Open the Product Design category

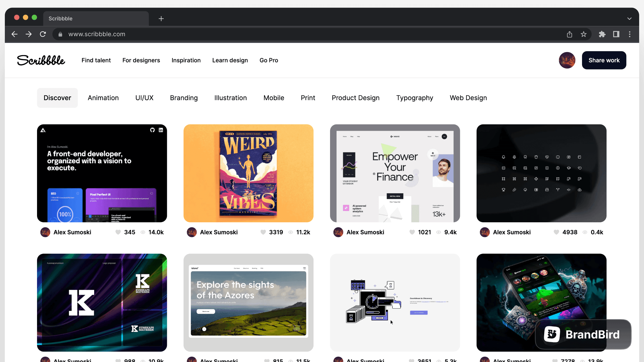(356, 98)
